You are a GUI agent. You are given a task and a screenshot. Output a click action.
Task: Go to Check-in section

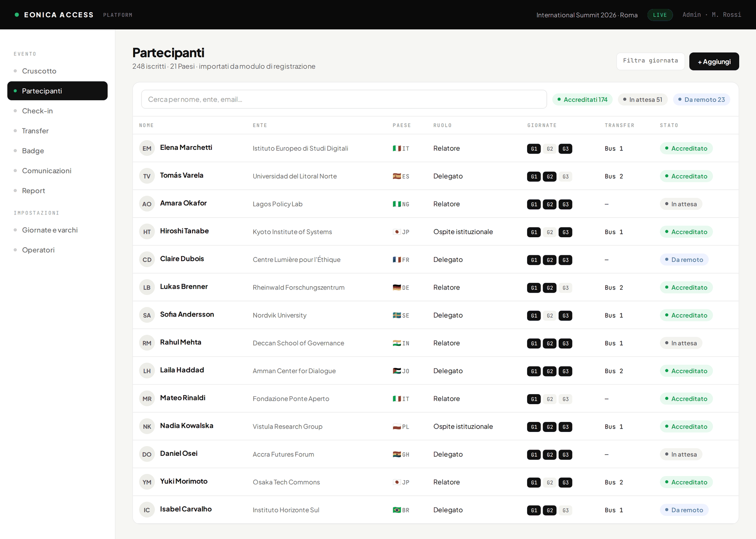pos(58,111)
